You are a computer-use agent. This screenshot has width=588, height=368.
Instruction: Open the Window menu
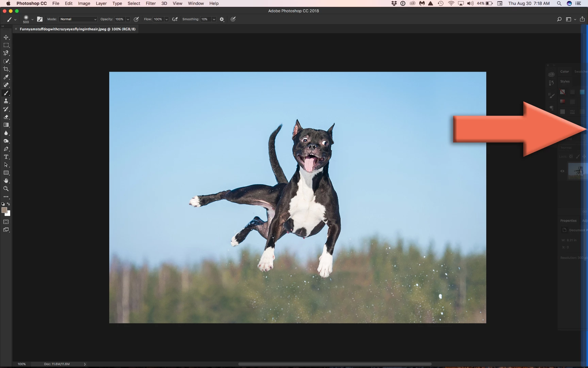[196, 3]
